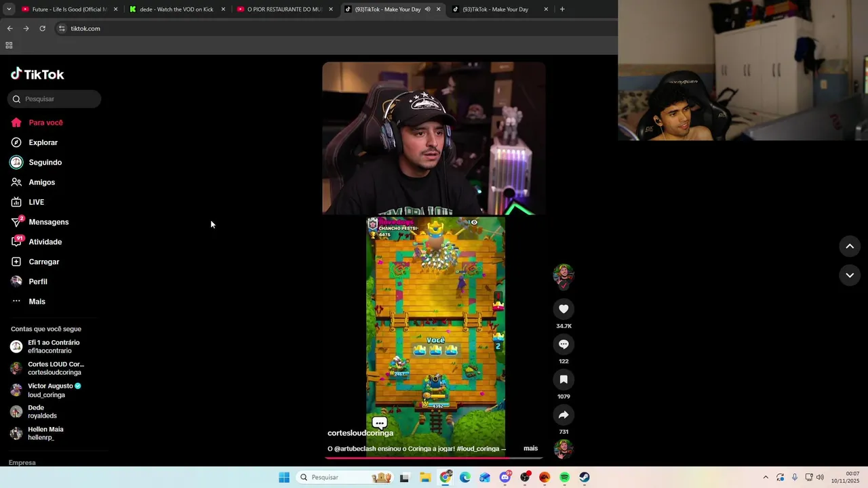Screen dimensions: 868x488
Task: Open Chrome from the taskbar
Action: point(446,477)
